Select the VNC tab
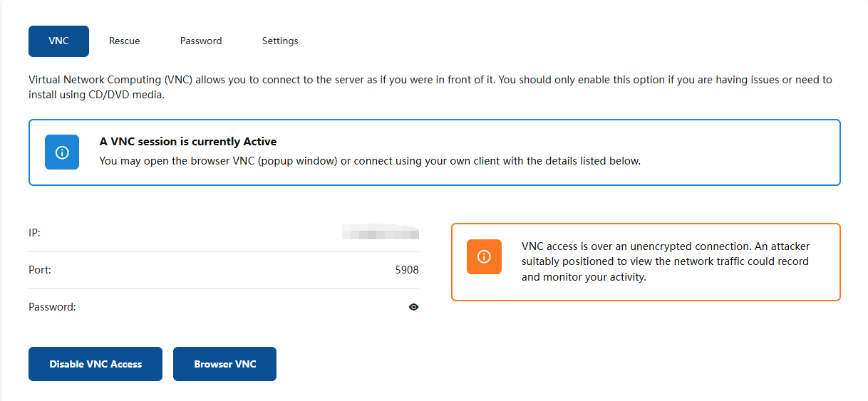The image size is (868, 401). tap(58, 41)
